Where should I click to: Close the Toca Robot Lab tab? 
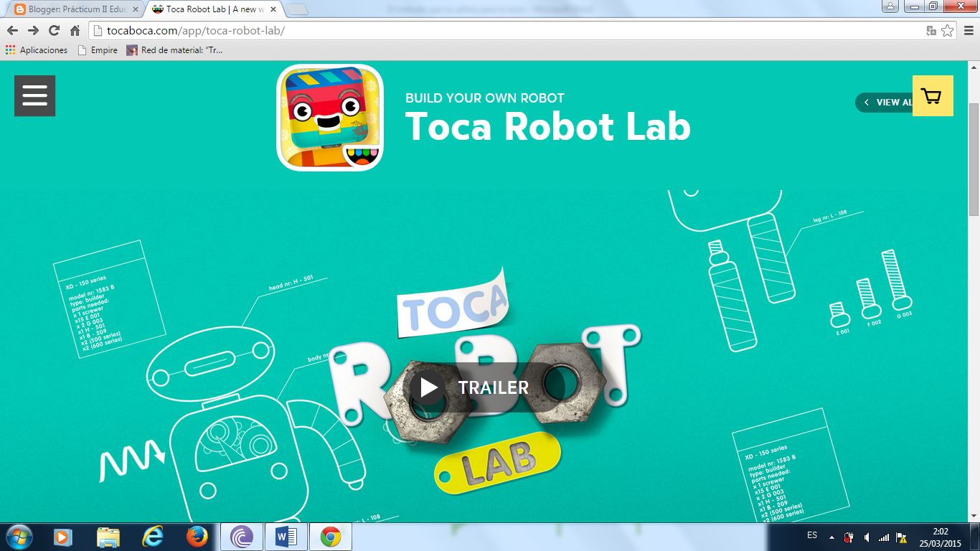[273, 9]
